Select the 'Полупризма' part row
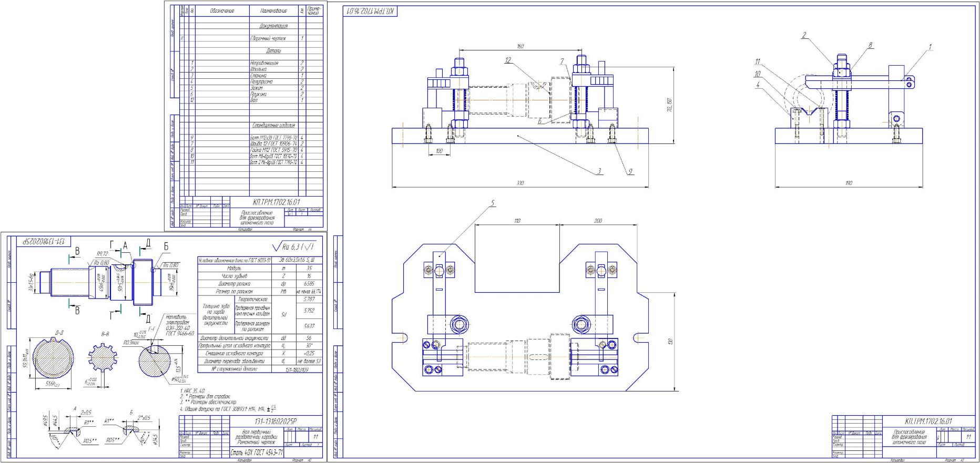Viewport: 980px width, 463px height. pyautogui.click(x=251, y=82)
